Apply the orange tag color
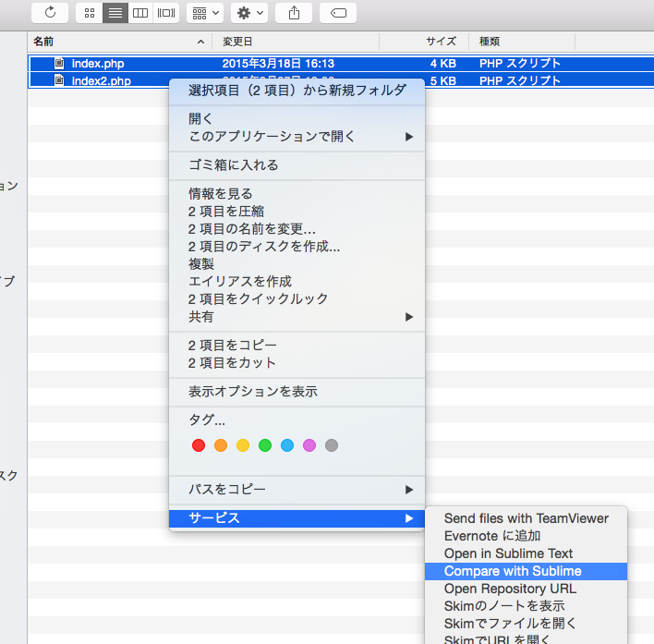Viewport: 654px width, 644px height. pos(221,445)
